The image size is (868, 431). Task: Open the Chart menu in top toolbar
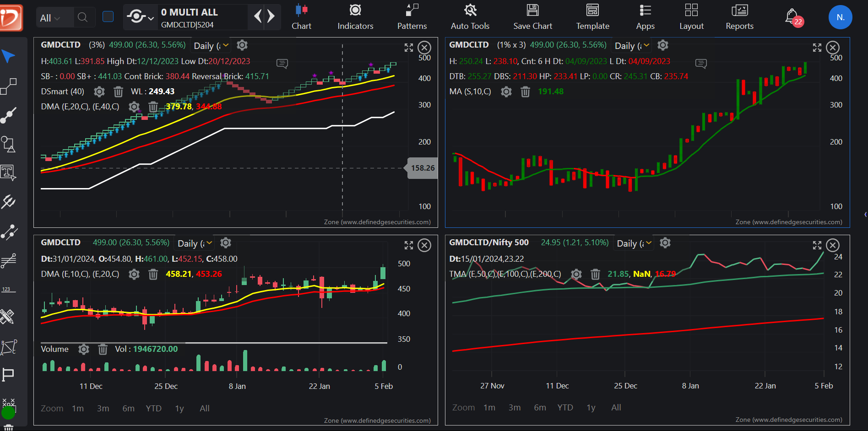(x=301, y=17)
